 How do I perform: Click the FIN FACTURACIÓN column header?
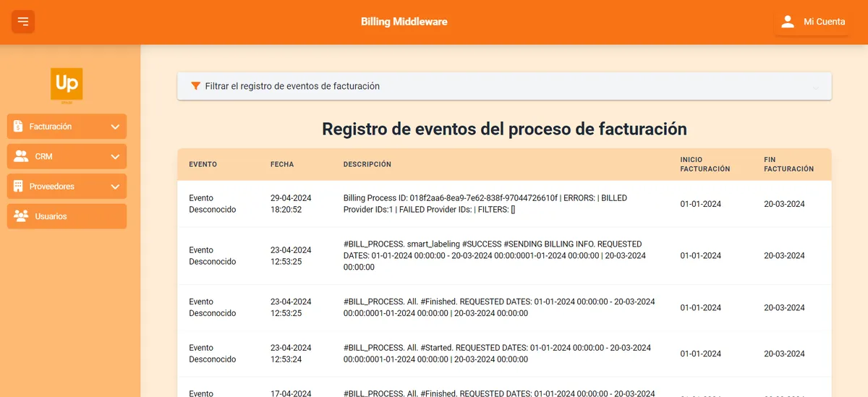[x=788, y=164]
